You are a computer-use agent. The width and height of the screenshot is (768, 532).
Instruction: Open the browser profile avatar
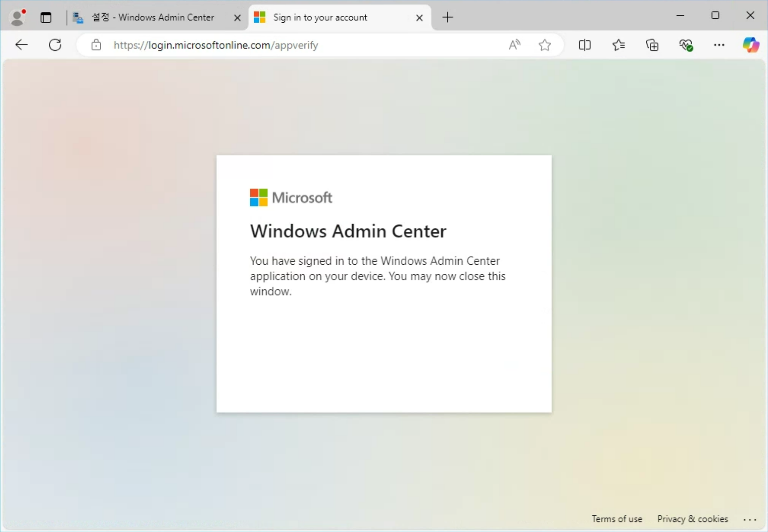tap(18, 17)
